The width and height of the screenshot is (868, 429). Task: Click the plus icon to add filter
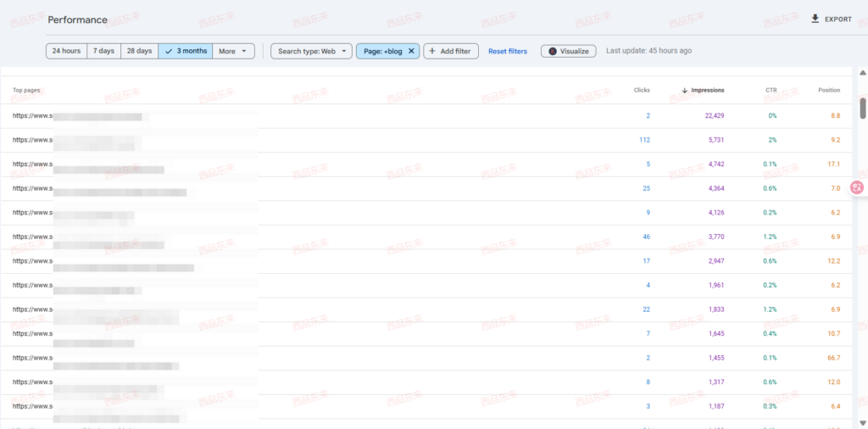(432, 51)
